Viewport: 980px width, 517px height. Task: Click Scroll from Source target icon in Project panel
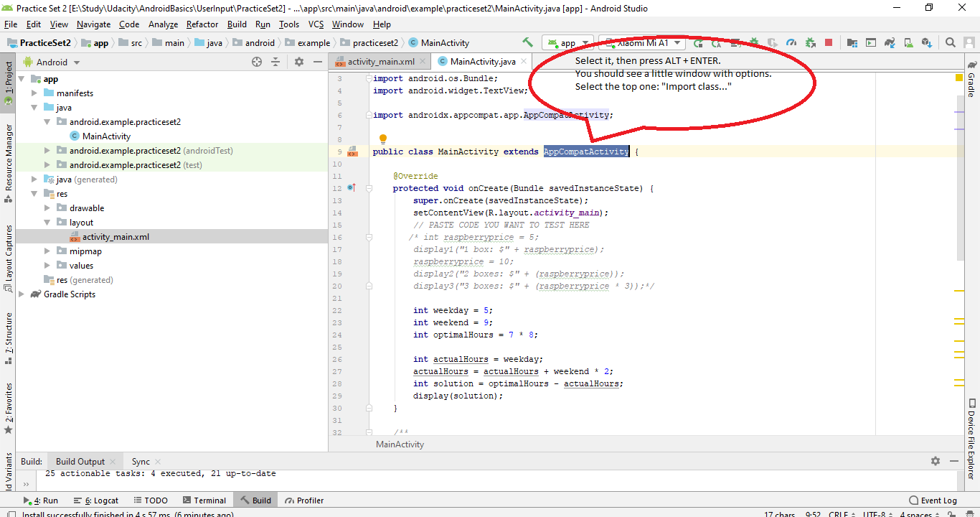(257, 62)
